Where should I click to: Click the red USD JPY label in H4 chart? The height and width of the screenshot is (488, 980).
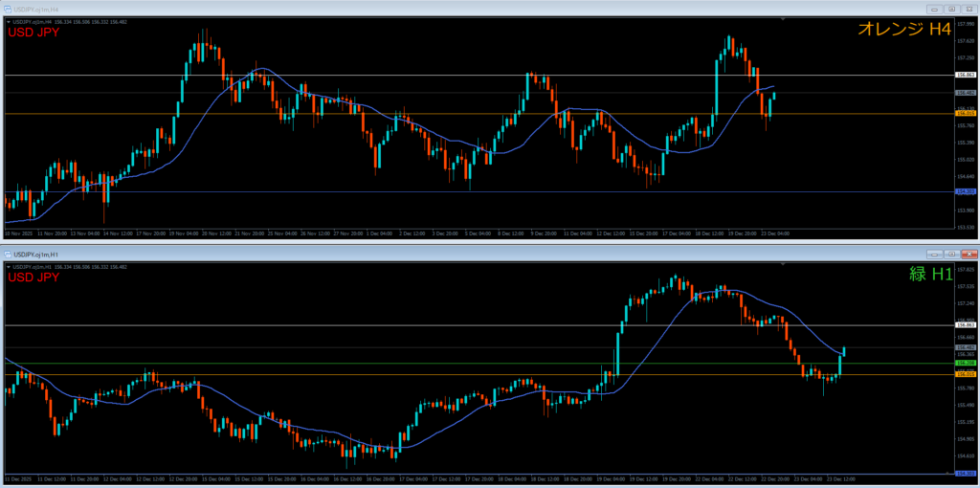[x=33, y=33]
